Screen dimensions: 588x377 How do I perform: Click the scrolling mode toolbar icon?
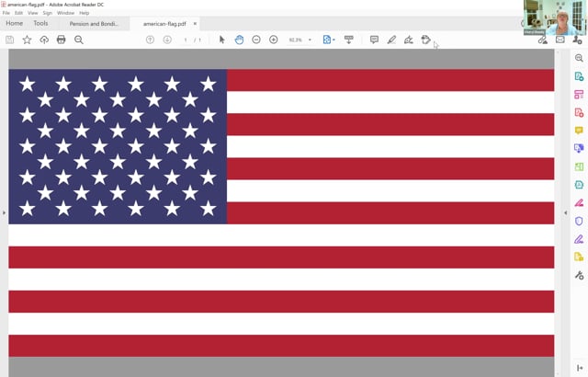pos(349,40)
